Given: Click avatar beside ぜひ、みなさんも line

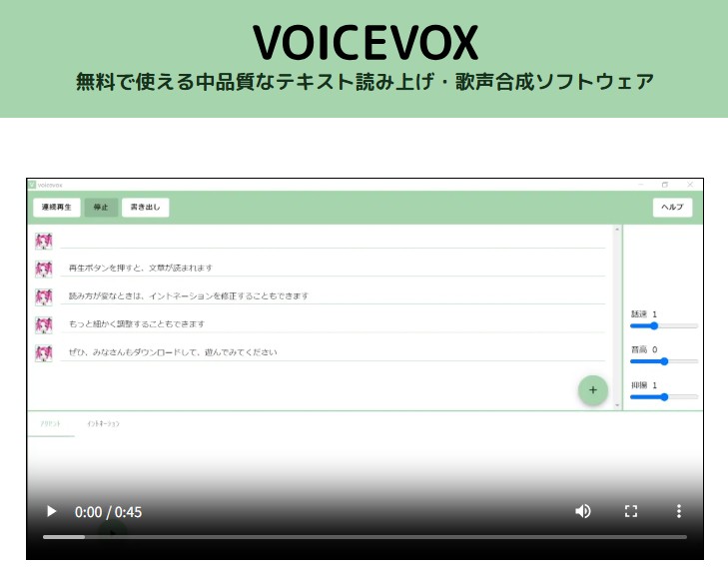Looking at the screenshot, I should [44, 353].
